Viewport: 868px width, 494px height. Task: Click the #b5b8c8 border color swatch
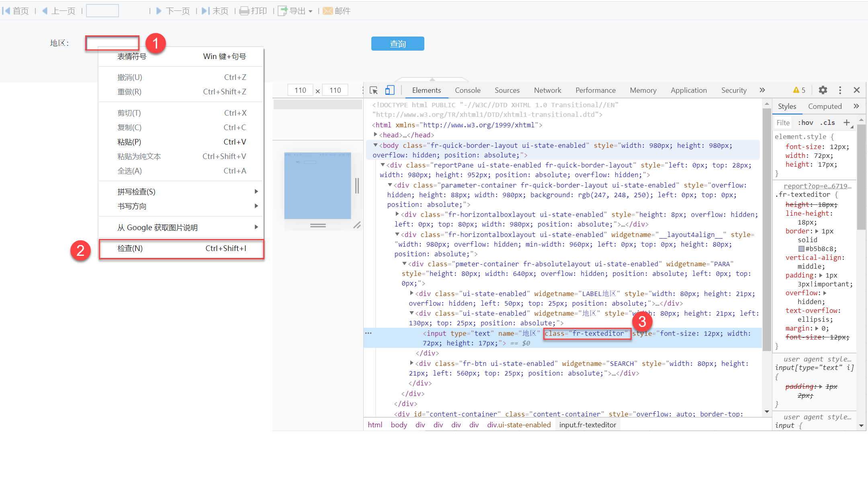click(x=801, y=249)
